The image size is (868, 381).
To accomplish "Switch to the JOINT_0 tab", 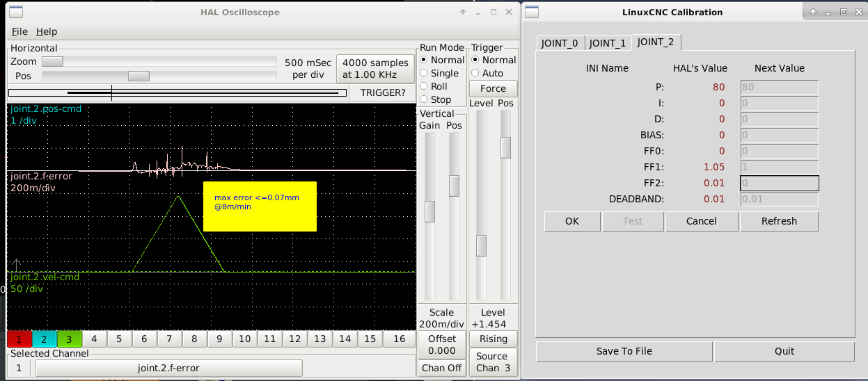I will pos(560,43).
